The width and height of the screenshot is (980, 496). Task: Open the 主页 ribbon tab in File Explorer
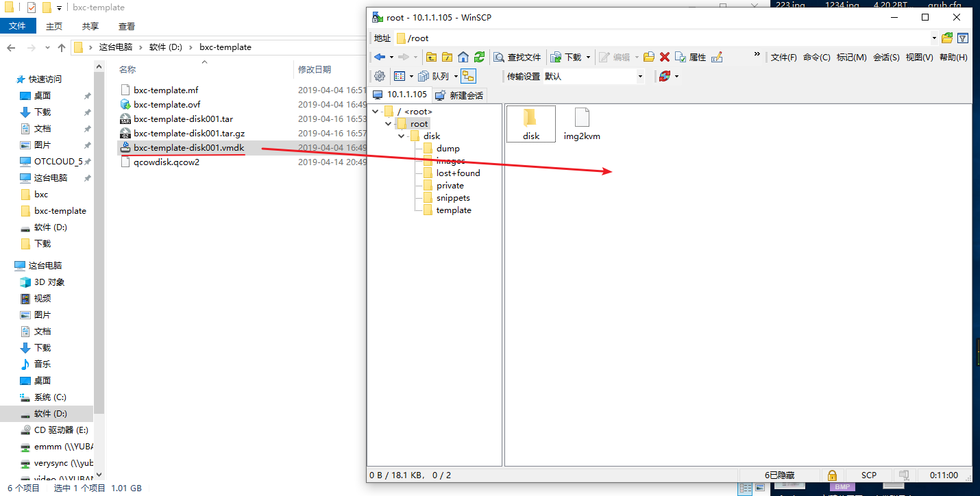point(54,26)
